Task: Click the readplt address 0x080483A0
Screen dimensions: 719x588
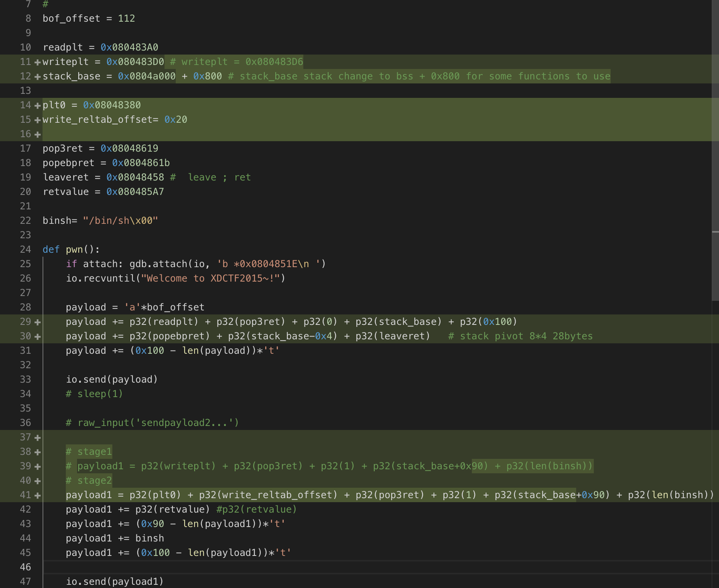Action: tap(129, 47)
